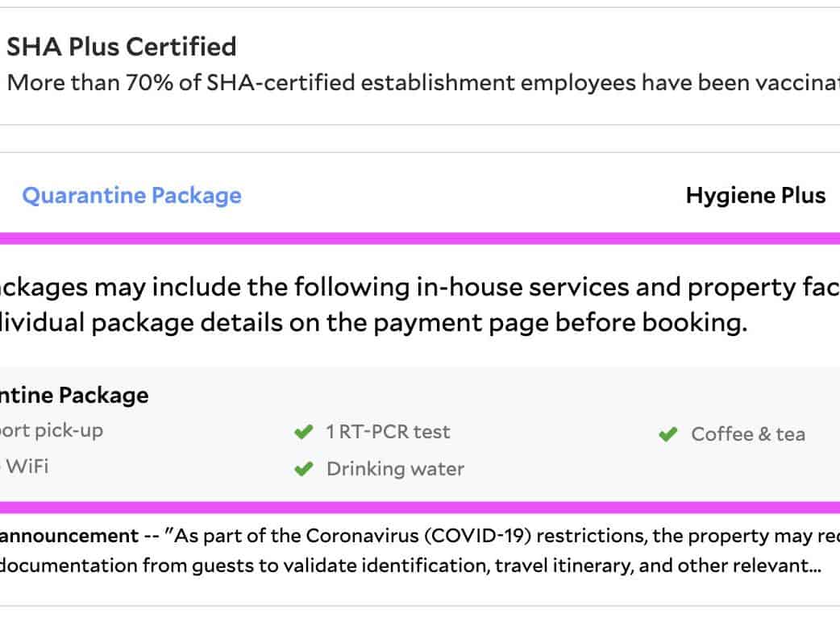
Task: Click the SHA-certified employees vaccination description
Action: click(419, 83)
